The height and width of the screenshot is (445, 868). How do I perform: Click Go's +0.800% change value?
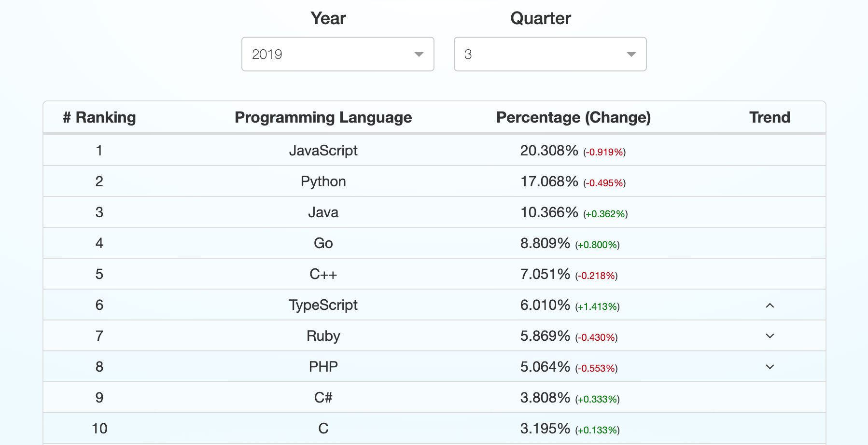tap(597, 245)
